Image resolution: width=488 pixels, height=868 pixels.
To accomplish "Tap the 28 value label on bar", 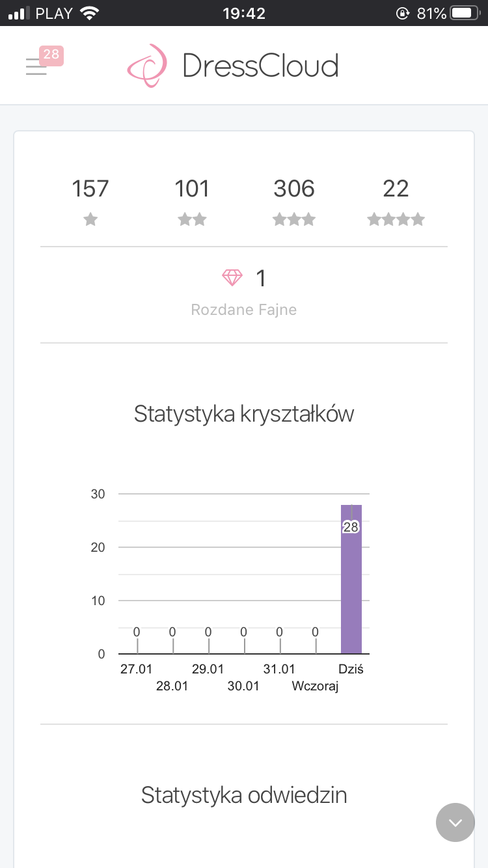I will point(351,527).
